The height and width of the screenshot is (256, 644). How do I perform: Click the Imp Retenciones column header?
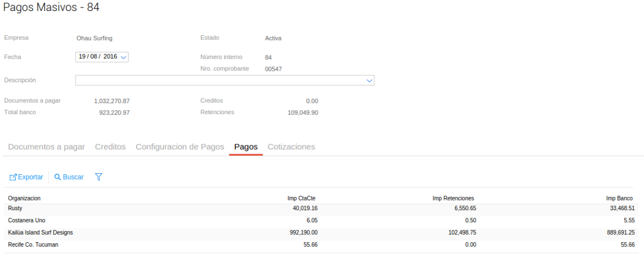(453, 198)
